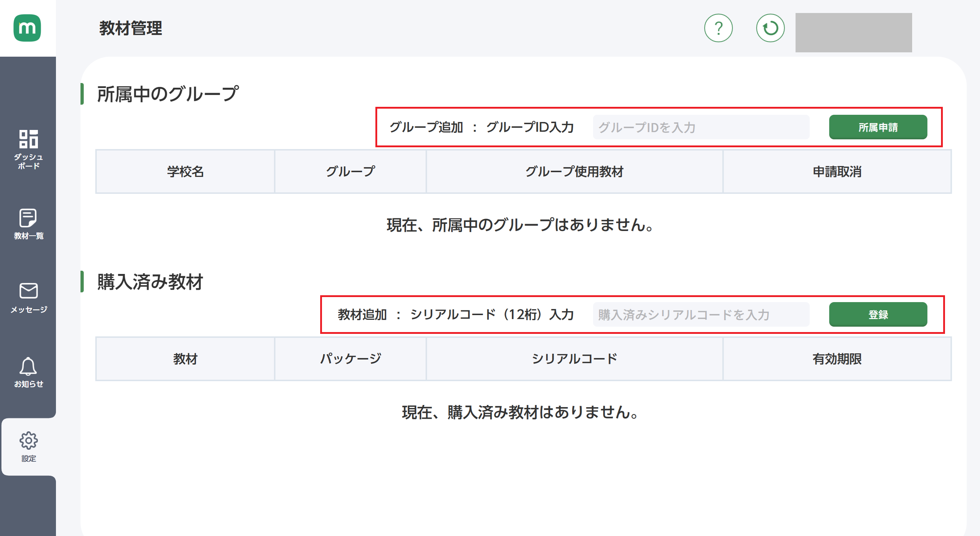Click the 教材追加：シリアルコード（12桁）入力 label

pyautogui.click(x=456, y=315)
